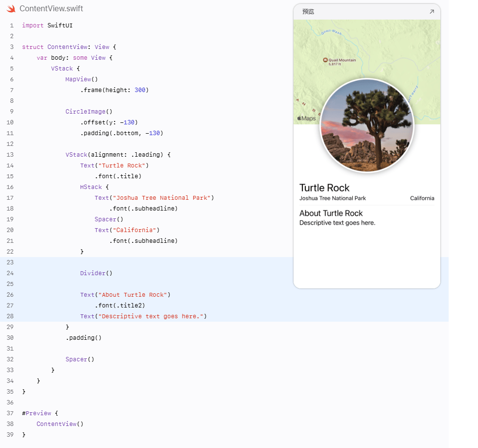Click the Descriptive text goes here line
This screenshot has width=478, height=448.
[x=337, y=223]
